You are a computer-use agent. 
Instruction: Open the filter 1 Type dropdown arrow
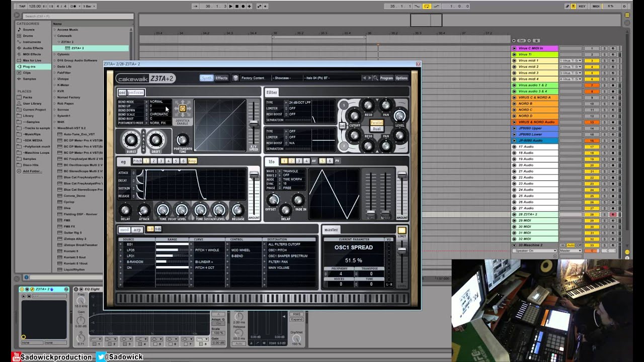(x=286, y=102)
